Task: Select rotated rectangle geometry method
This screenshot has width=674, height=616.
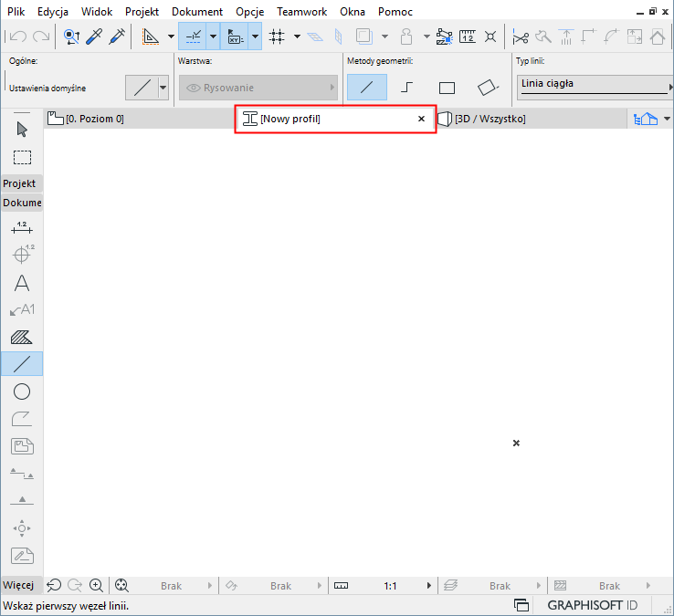Action: pyautogui.click(x=488, y=88)
